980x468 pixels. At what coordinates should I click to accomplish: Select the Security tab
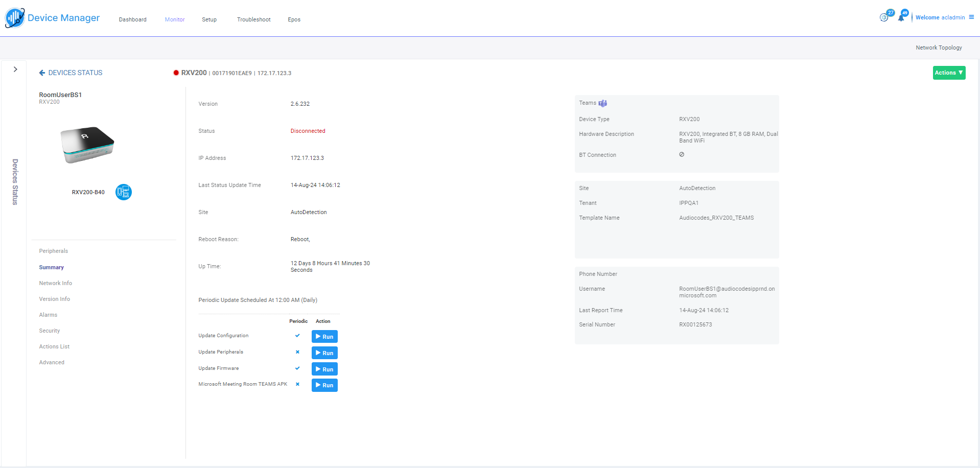pos(50,331)
